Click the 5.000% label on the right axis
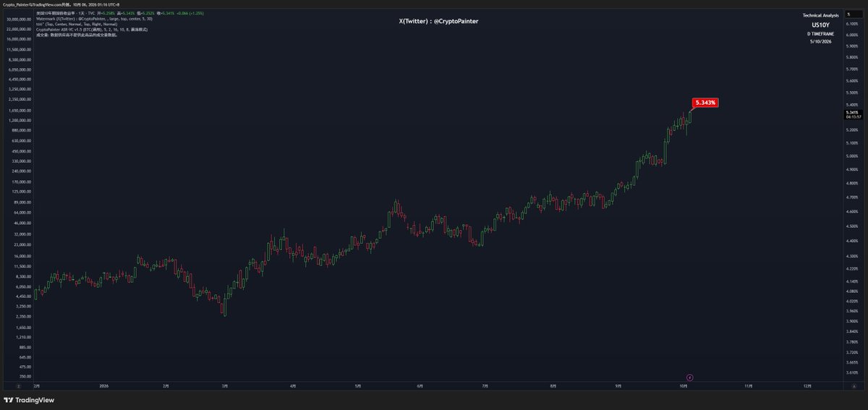This screenshot has width=868, height=410. (x=851, y=155)
